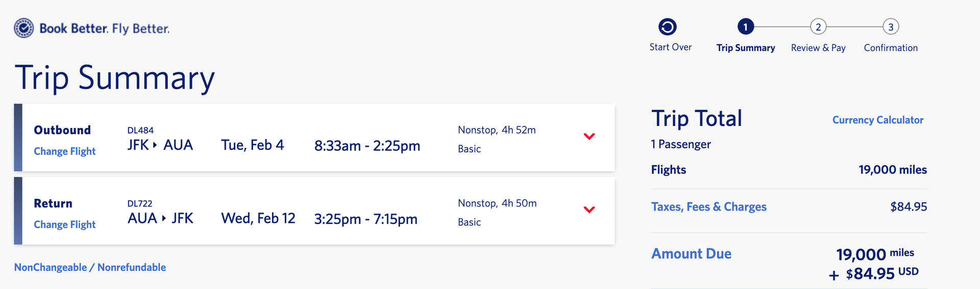Click the Book Better. Fly Better. tagline
Screen dimensions: 980x289
coord(104,29)
